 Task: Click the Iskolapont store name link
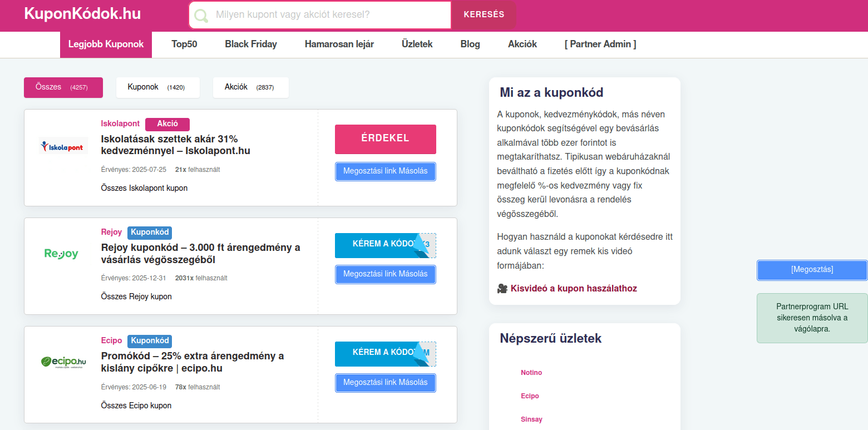(120, 123)
